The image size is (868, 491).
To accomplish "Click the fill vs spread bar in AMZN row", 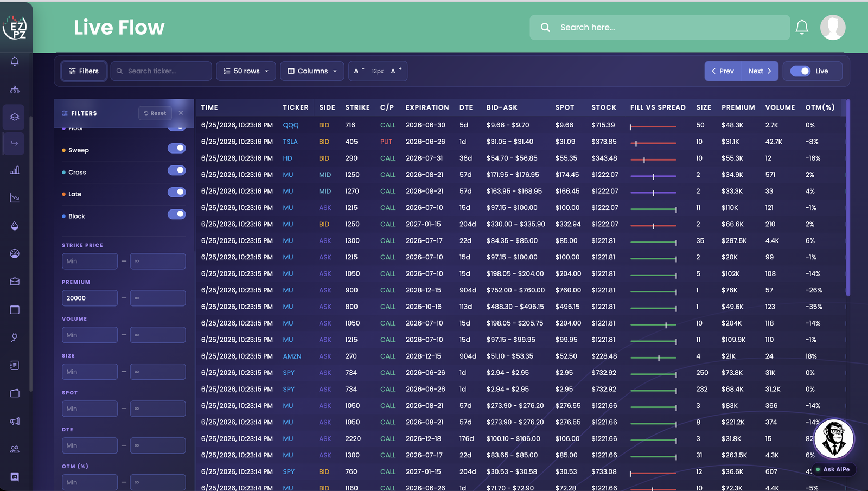I will 653,358.
